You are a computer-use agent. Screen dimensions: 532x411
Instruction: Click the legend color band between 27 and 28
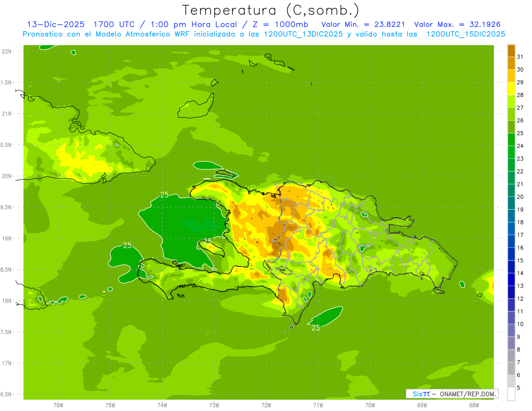click(x=511, y=102)
